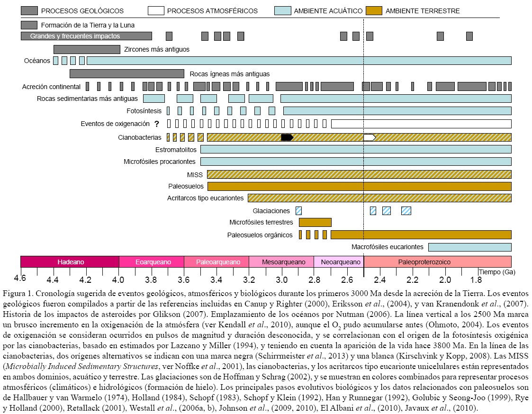Image resolution: width=532 pixels, height=414 pixels.
Task: Select the Eoarqueano era block
Action: coord(151,262)
